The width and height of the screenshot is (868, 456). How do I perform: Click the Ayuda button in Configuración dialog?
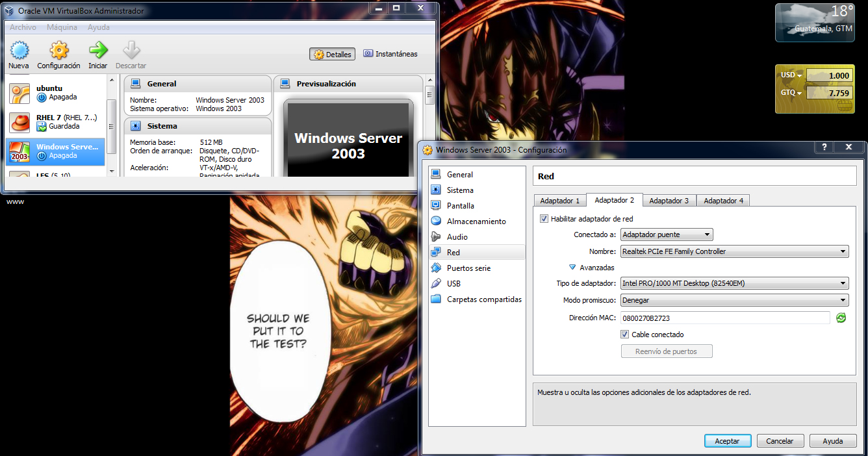point(833,440)
